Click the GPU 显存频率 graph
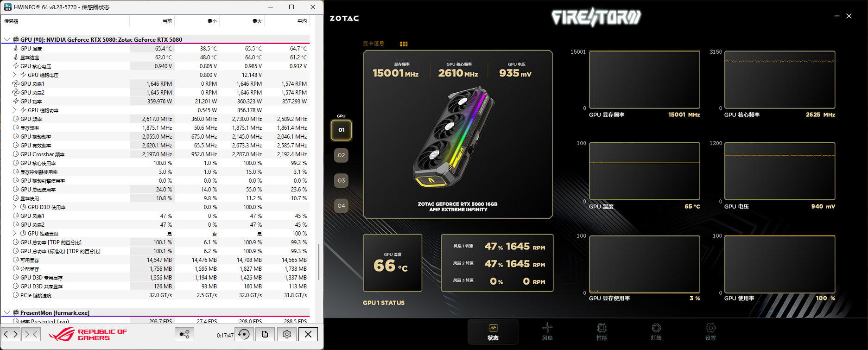The image size is (868, 350). pos(644,80)
